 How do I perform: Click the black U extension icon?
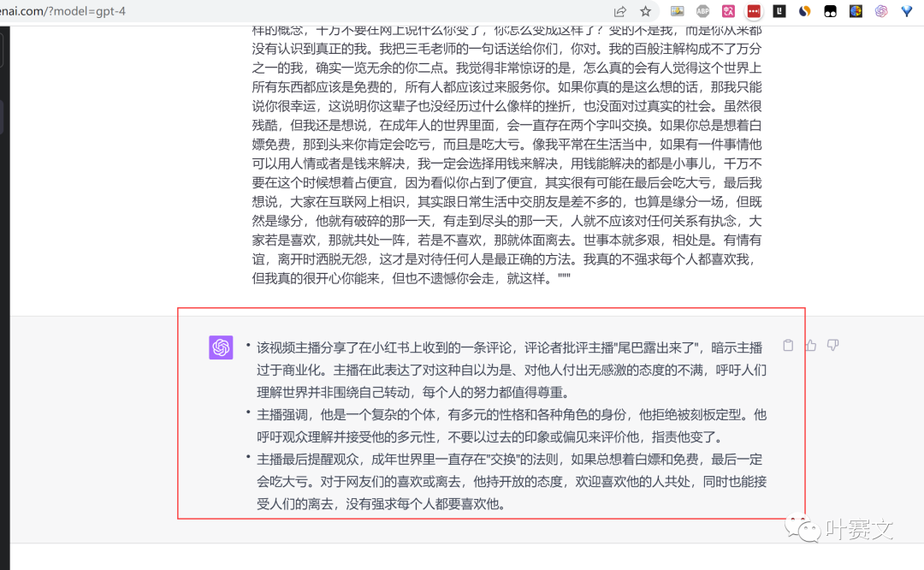(x=778, y=11)
